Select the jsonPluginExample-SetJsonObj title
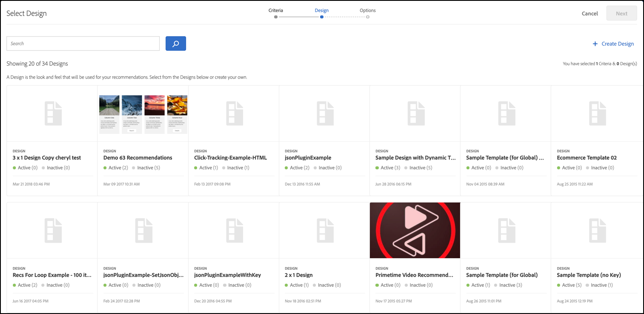This screenshot has height=314, width=644. 144,275
